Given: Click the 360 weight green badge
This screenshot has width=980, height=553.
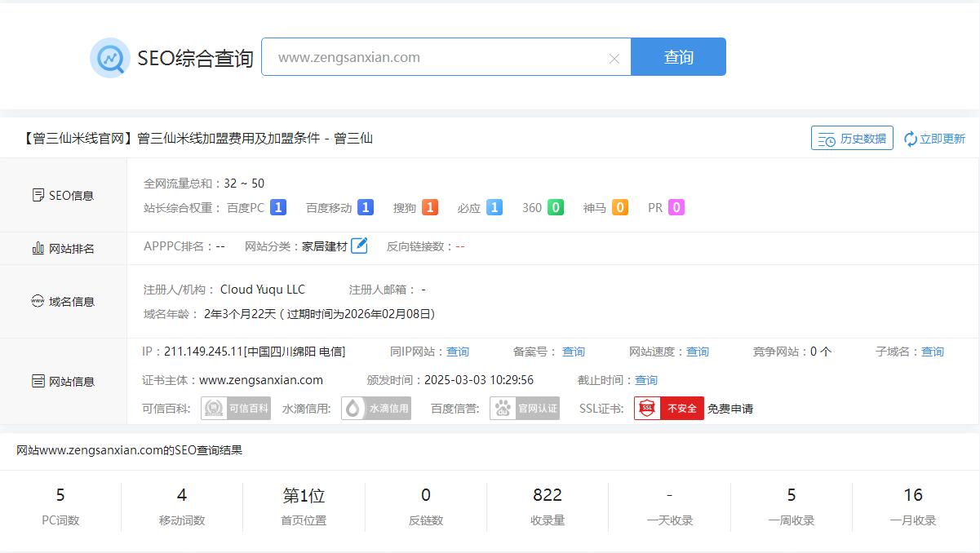Looking at the screenshot, I should (x=556, y=208).
